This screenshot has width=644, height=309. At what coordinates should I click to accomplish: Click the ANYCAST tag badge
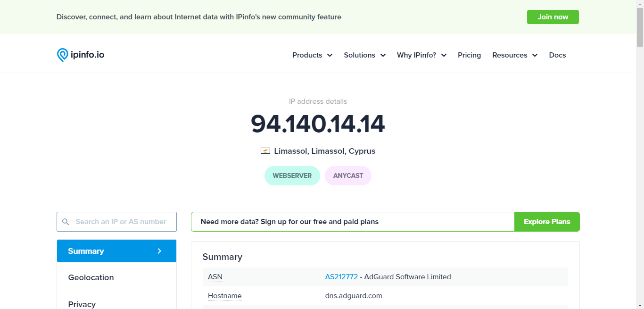(x=348, y=175)
